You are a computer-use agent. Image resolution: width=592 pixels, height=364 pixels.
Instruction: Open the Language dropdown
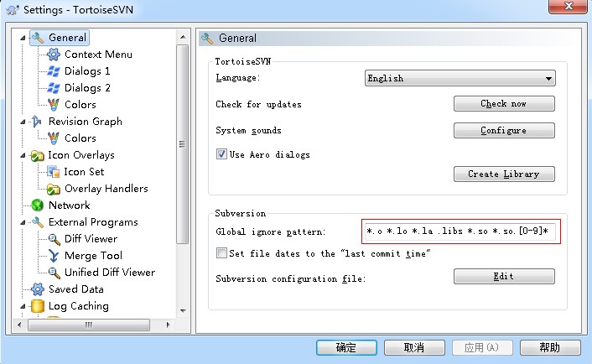(x=460, y=78)
